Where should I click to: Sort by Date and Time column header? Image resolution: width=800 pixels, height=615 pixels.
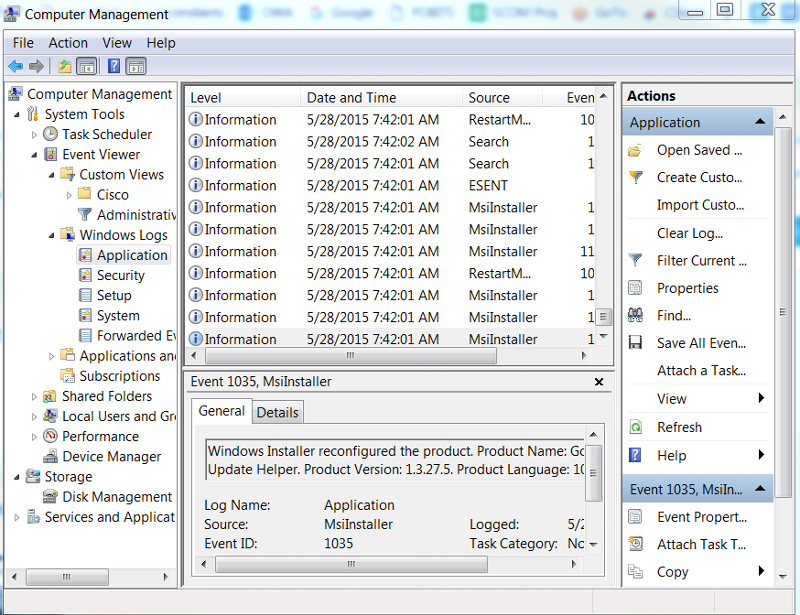point(381,97)
